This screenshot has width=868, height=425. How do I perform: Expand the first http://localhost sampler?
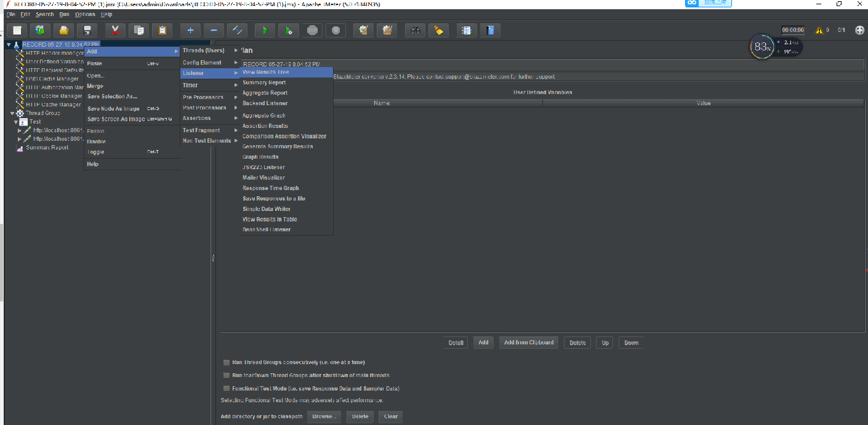tap(20, 130)
